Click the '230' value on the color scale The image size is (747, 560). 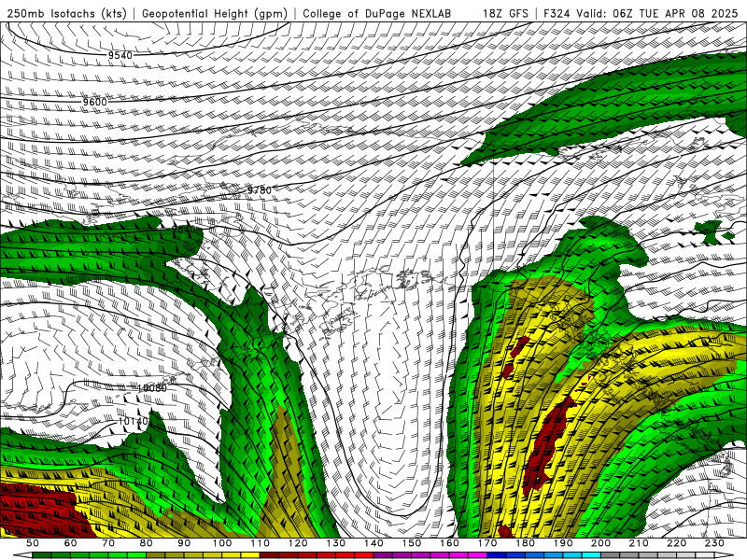[715, 543]
